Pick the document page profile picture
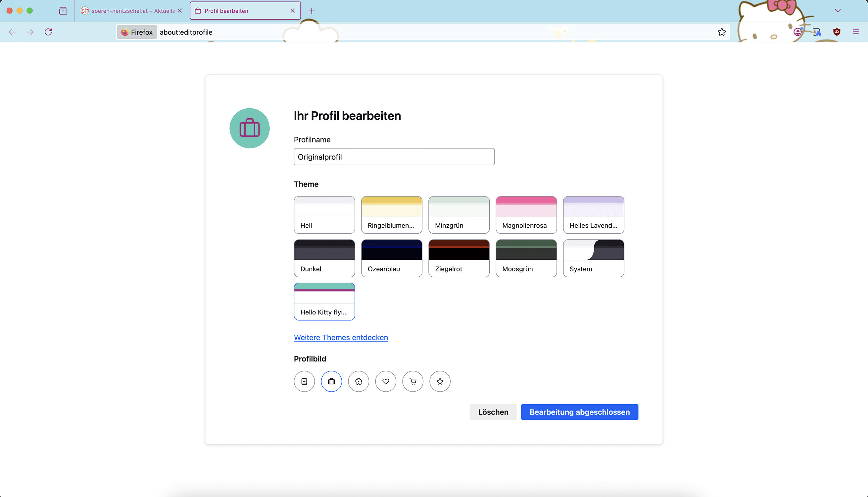 tap(304, 381)
